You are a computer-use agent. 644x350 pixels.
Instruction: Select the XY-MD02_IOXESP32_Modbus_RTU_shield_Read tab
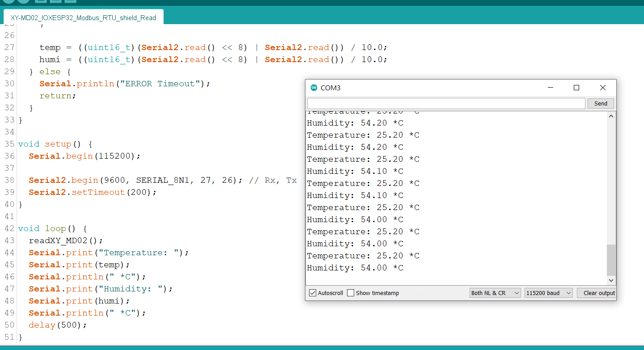point(83,18)
